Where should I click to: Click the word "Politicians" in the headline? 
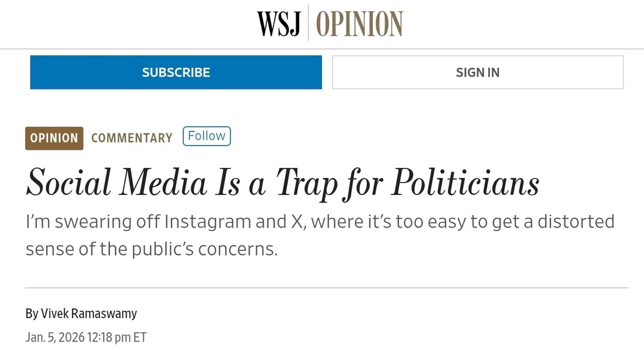click(465, 183)
